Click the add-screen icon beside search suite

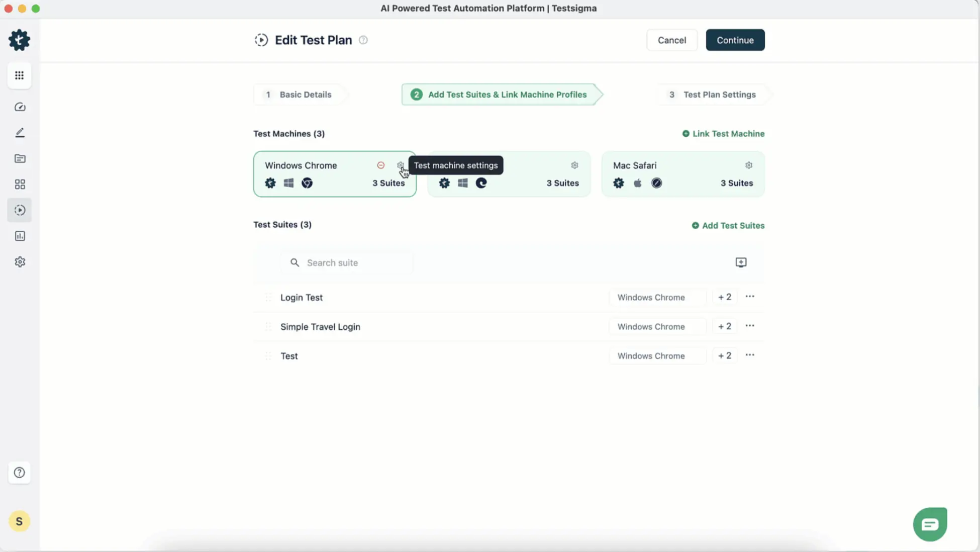[741, 262]
